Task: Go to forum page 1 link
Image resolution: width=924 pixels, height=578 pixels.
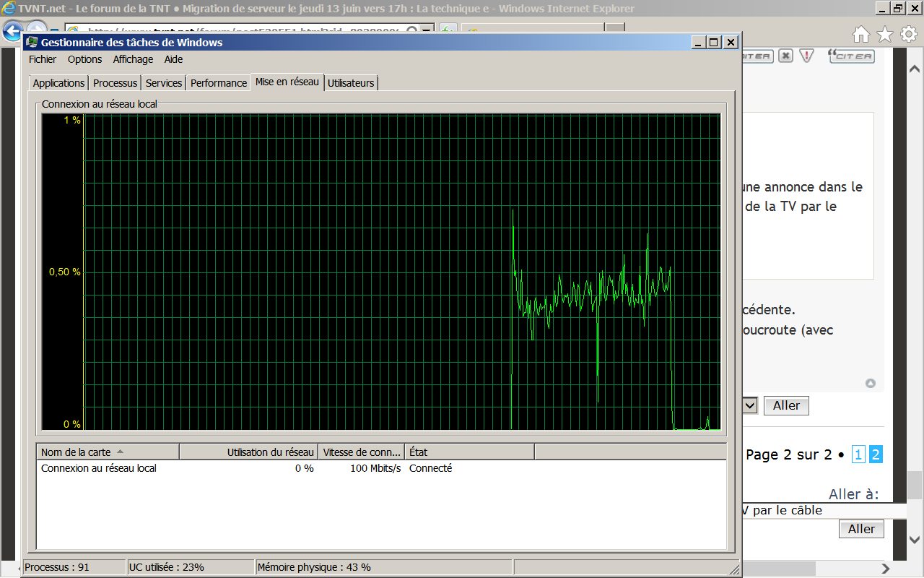Action: point(858,454)
